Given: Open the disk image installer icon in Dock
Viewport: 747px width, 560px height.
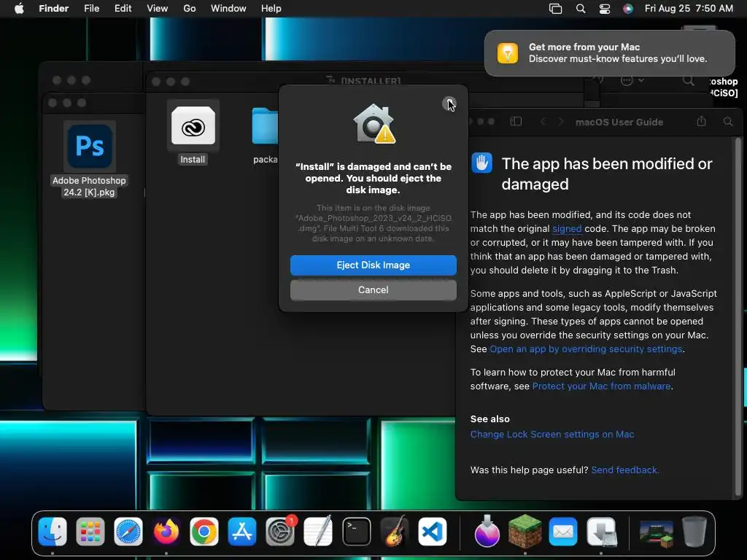Looking at the screenshot, I should coord(601,532).
